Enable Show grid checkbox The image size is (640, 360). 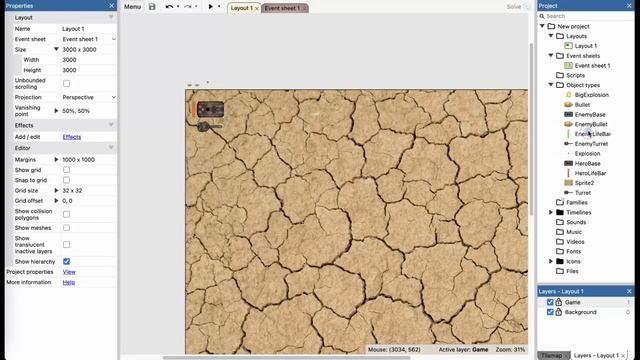click(66, 170)
